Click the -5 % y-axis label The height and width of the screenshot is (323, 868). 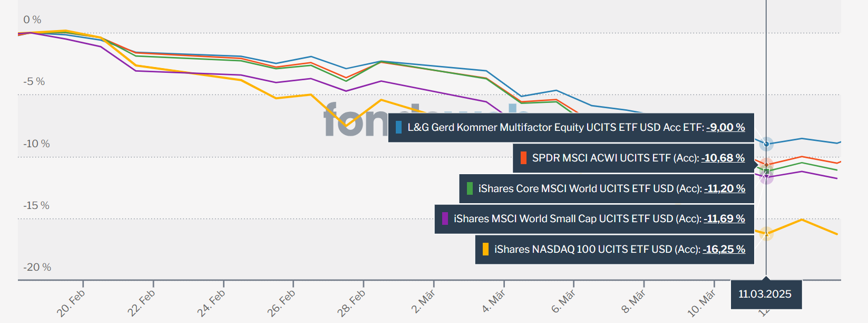(x=34, y=81)
